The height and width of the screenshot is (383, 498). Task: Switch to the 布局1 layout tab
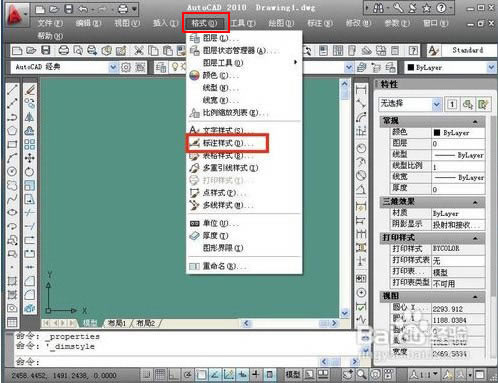tap(117, 323)
